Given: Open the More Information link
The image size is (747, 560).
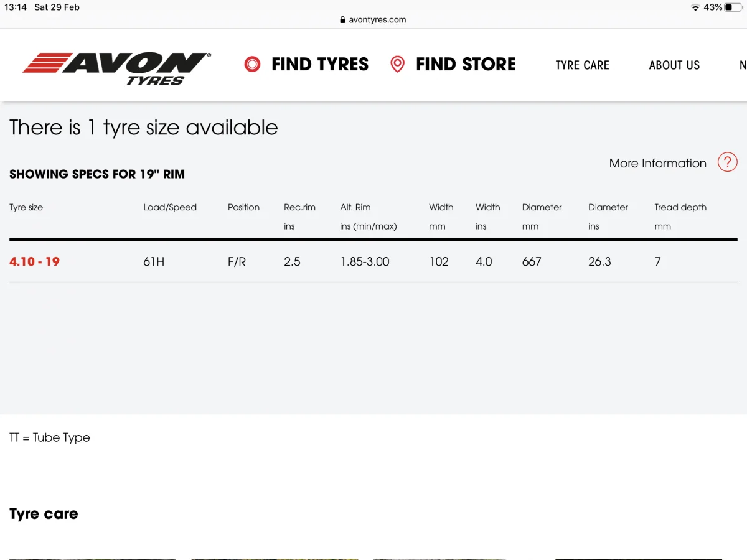Looking at the screenshot, I should [x=657, y=163].
